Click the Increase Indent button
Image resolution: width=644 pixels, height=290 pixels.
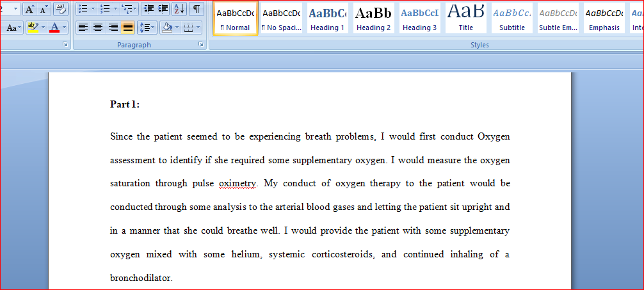163,8
